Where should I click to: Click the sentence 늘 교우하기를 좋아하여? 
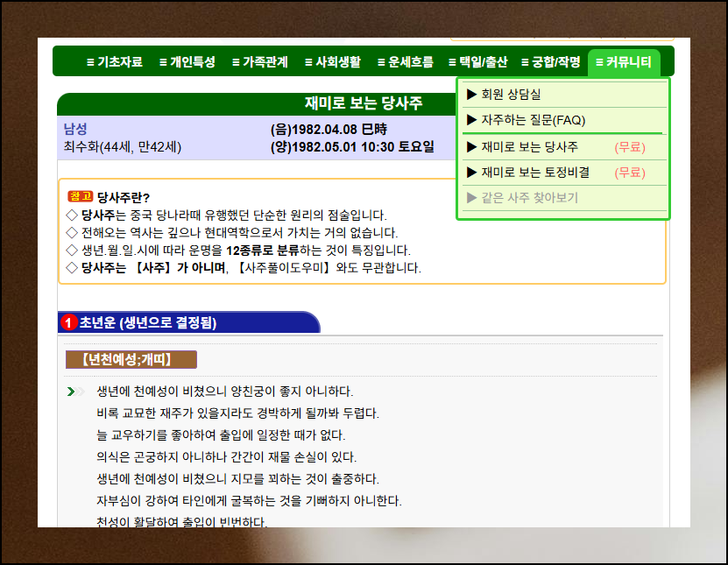221,435
